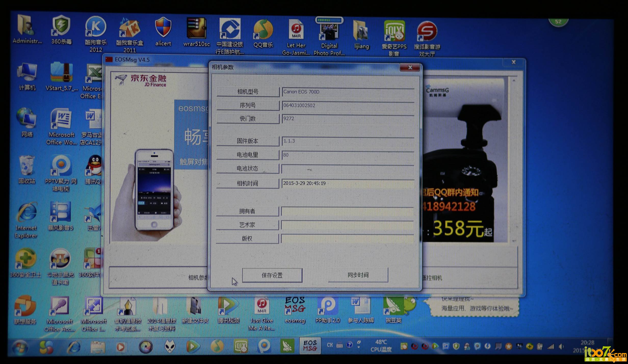
Task: Click the taskbar volume speaker icon
Action: (561, 346)
